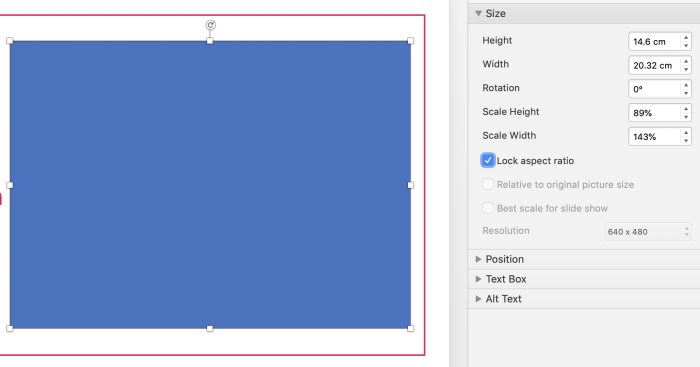Click the Rotation value field
The height and width of the screenshot is (367, 700).
[x=654, y=89]
